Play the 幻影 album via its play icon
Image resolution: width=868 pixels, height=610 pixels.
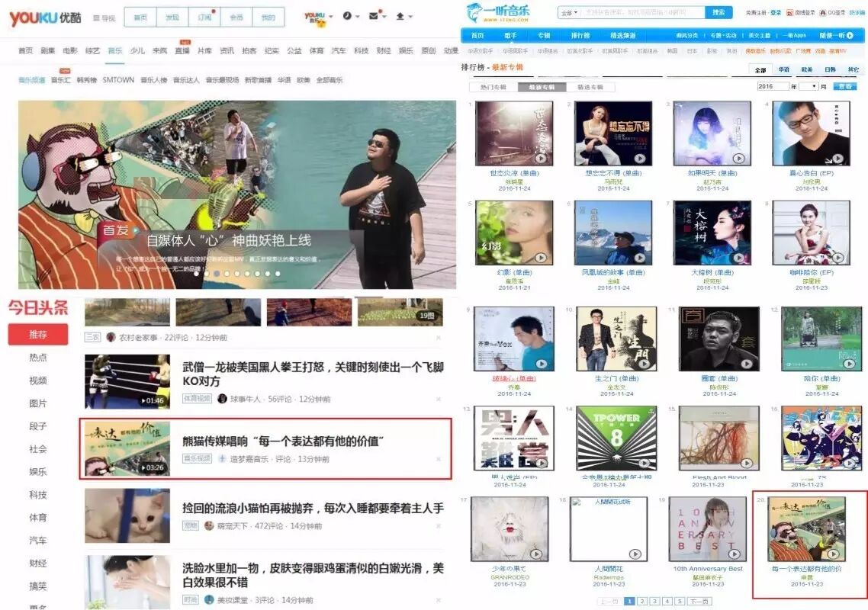coord(540,258)
